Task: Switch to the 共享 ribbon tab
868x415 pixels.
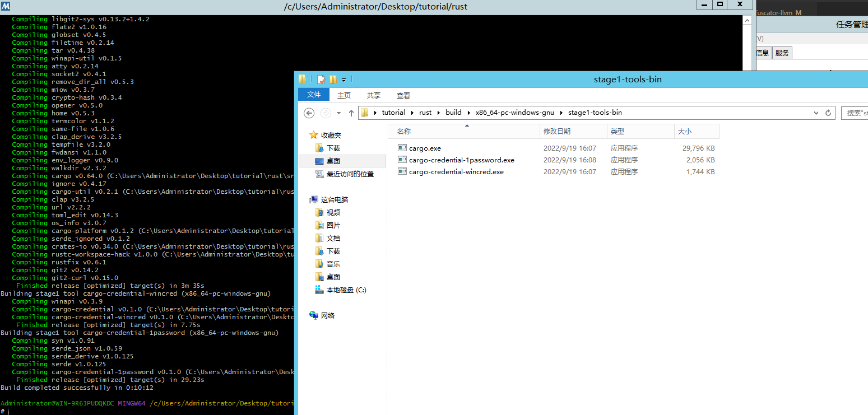Action: [373, 95]
